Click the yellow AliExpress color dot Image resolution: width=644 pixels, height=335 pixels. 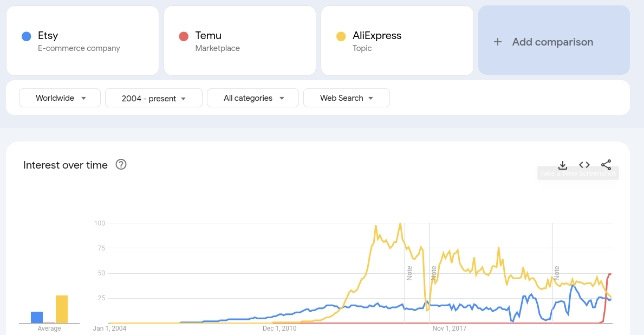[341, 36]
